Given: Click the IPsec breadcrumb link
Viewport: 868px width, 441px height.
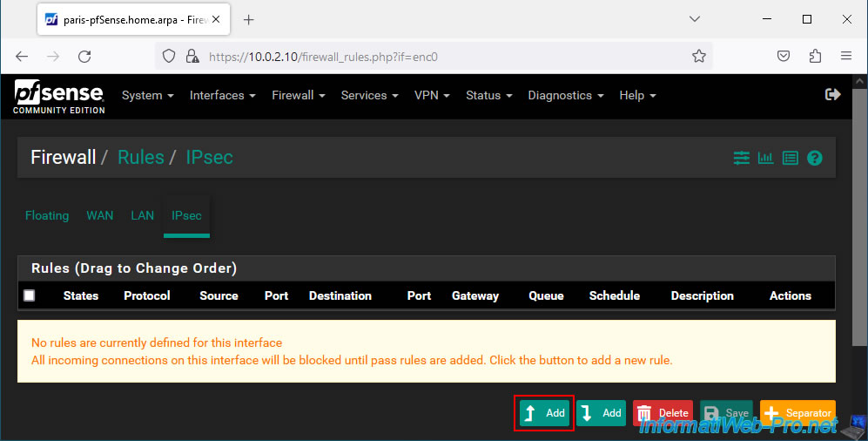Looking at the screenshot, I should (x=209, y=158).
